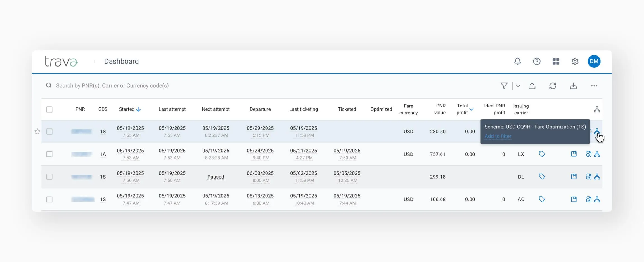Click the save icon in DL row

coord(574,177)
